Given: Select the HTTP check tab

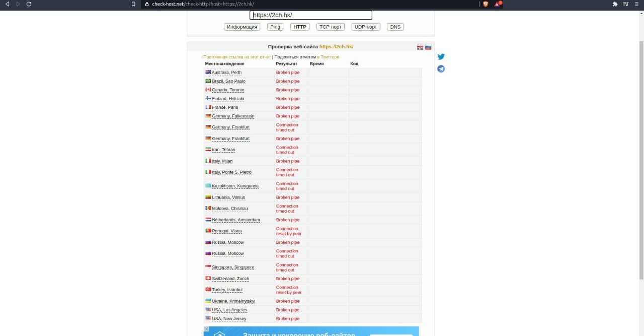Looking at the screenshot, I should coord(300,27).
